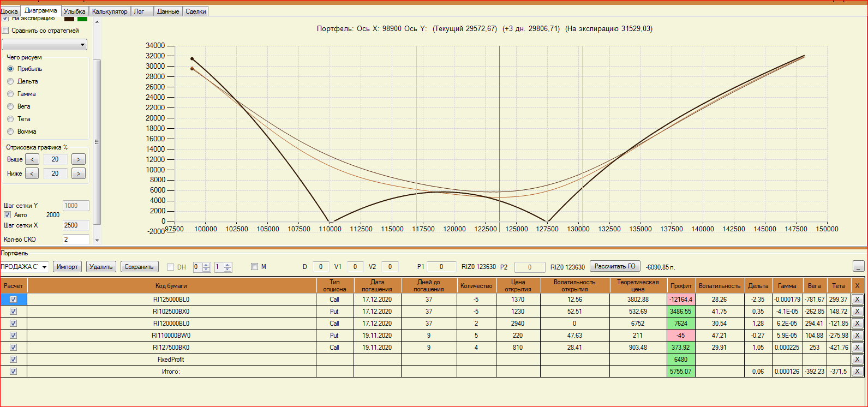Click the green color swatch
The height and width of the screenshot is (407, 868).
click(x=82, y=19)
